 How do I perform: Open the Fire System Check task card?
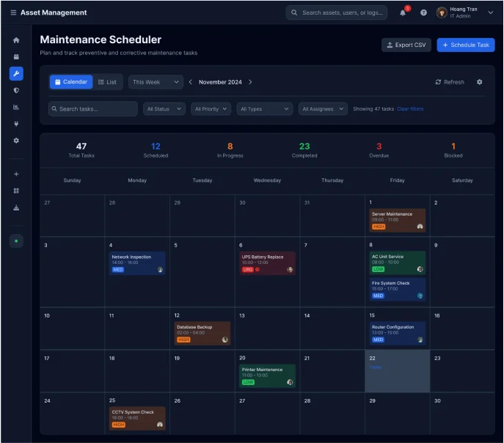point(398,290)
